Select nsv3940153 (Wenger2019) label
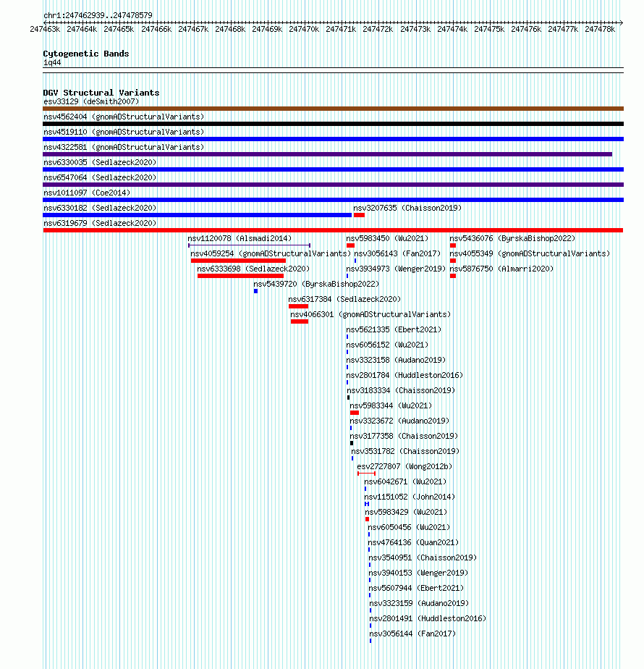The height and width of the screenshot is (669, 644). [418, 573]
